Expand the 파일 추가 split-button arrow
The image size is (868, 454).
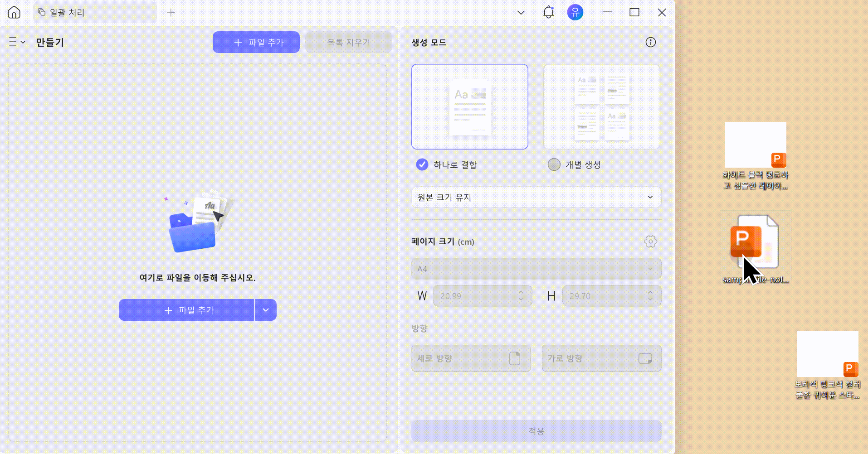click(266, 310)
